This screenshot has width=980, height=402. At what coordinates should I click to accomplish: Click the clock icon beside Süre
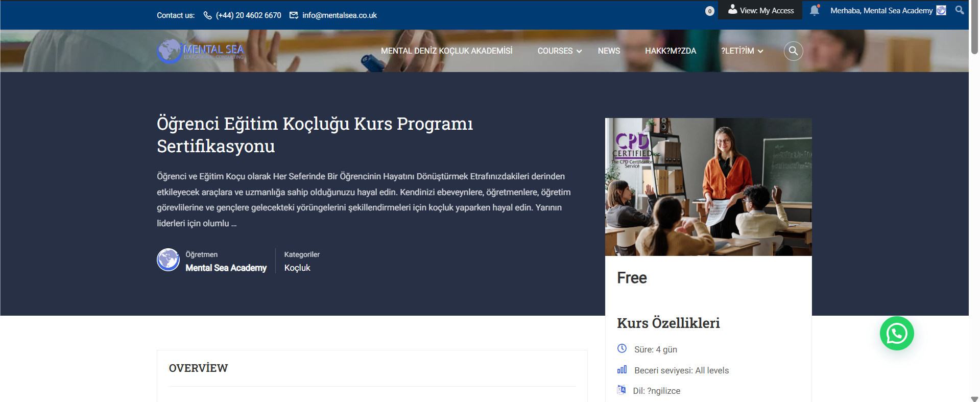click(622, 348)
